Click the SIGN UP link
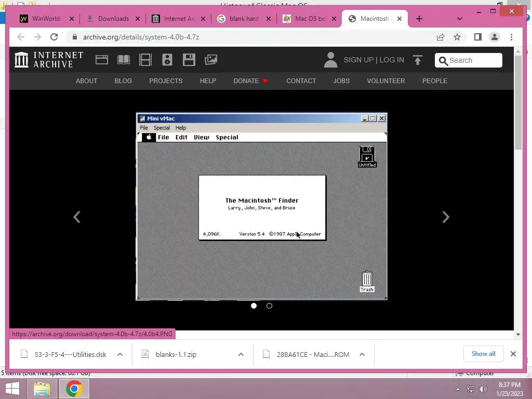Image resolution: width=532 pixels, height=399 pixels. click(x=358, y=60)
